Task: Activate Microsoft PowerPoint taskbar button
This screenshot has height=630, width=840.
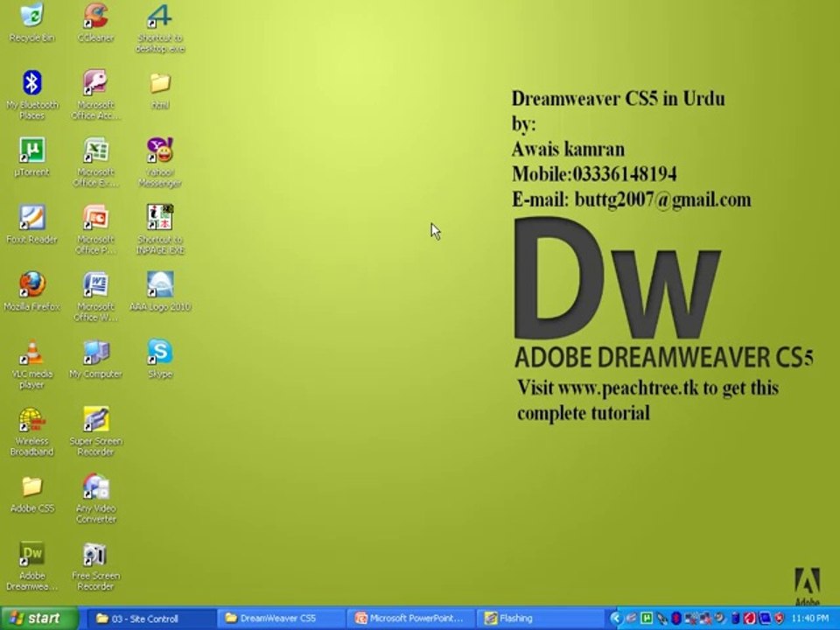Action: tap(411, 619)
